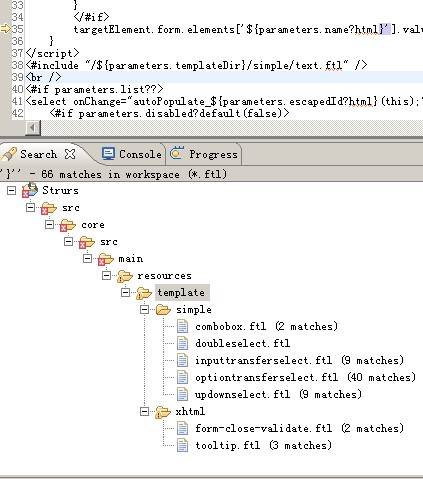The height and width of the screenshot is (479, 423).
Task: Click the editor horizontal scroll left arrow
Action: pyautogui.click(x=33, y=128)
